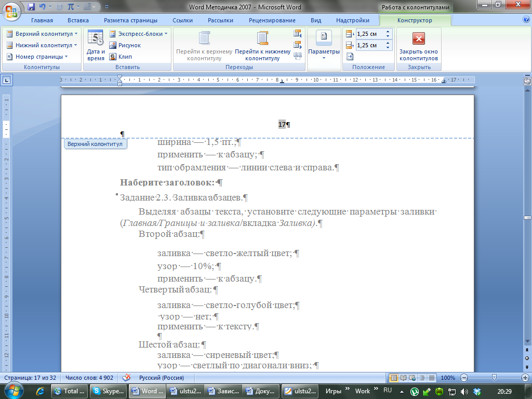Switch to Ссылки tab
Viewport: 532px width, 399px height.
(x=182, y=20)
